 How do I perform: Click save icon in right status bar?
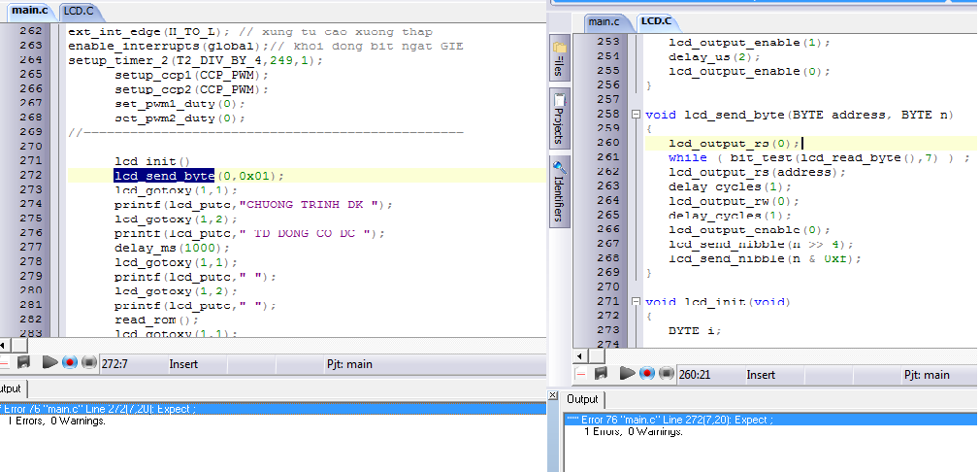(602, 373)
